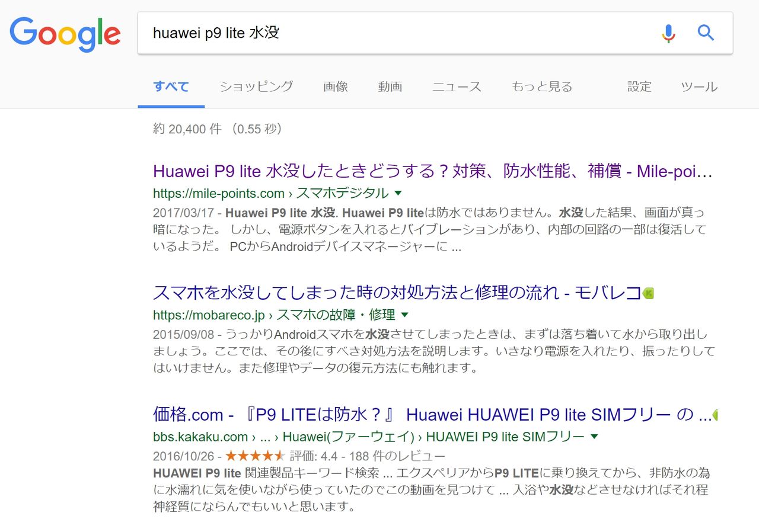This screenshot has width=759, height=532.
Task: Click the '約 20,400 件 (0.55 秒)' result count
Action: 218,129
